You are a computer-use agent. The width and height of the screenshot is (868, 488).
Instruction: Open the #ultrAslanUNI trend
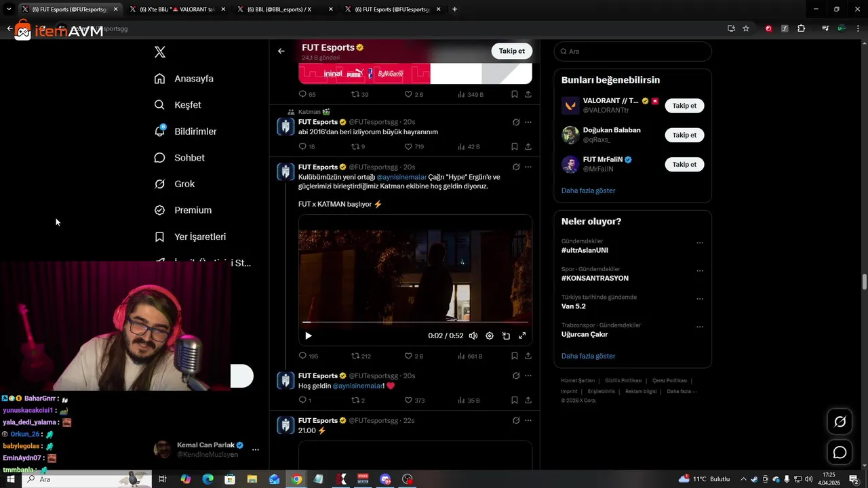point(585,250)
